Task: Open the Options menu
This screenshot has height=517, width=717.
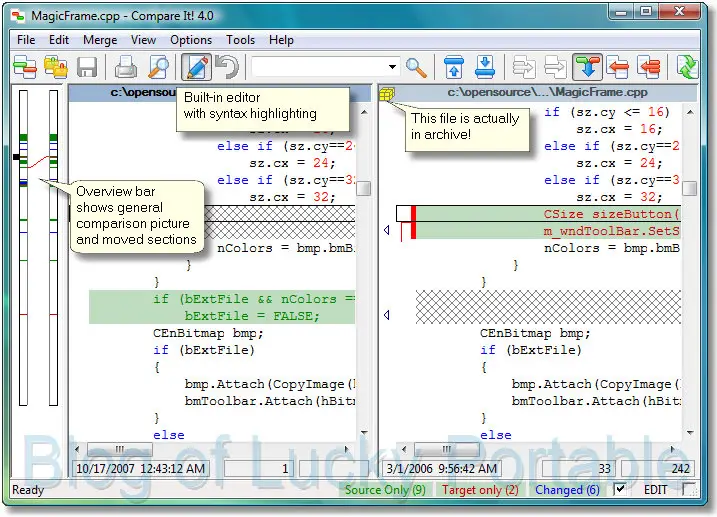Action: 191,40
